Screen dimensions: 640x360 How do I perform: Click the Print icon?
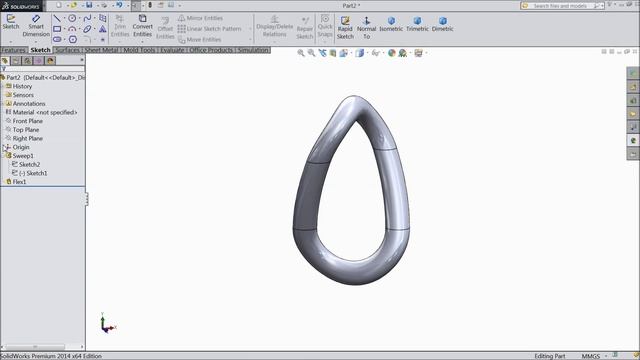(104, 5)
